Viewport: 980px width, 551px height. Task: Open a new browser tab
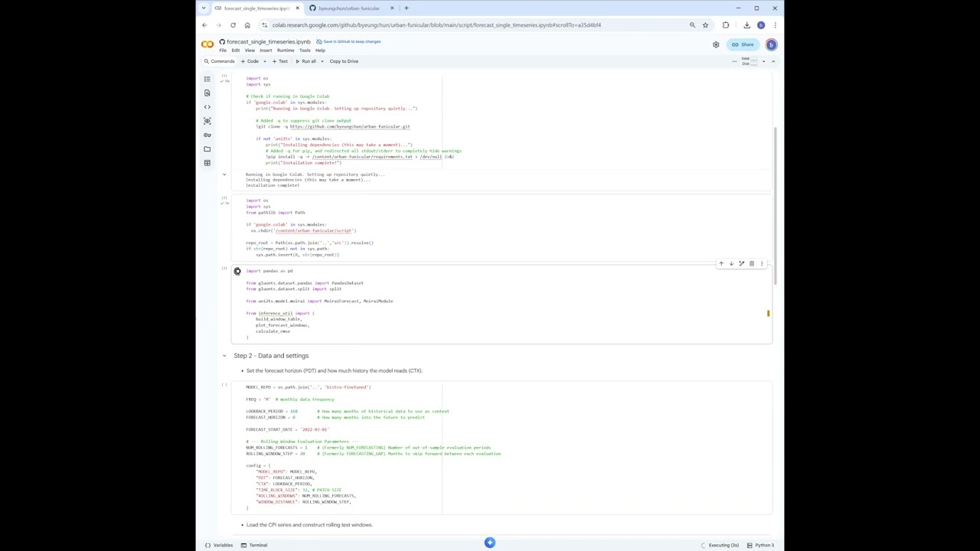pyautogui.click(x=407, y=8)
